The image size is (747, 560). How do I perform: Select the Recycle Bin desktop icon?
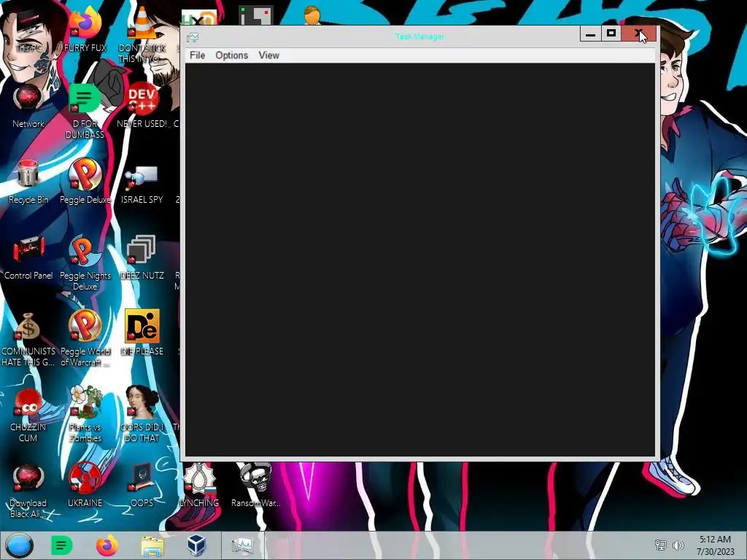(28, 182)
